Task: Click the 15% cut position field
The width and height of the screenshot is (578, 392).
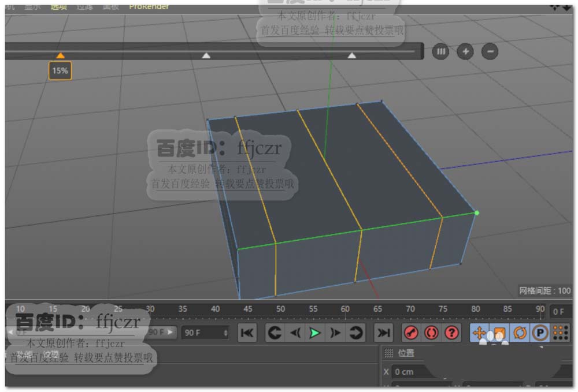Action: point(60,70)
